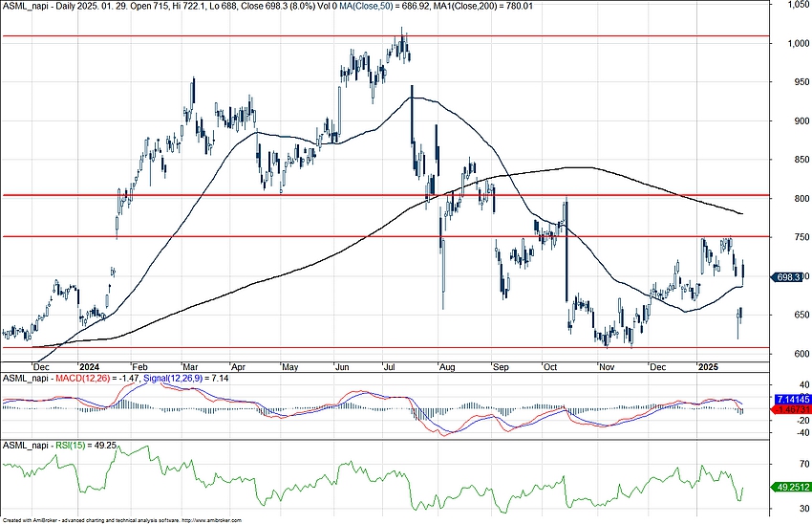Screen dimensions: 812x524
Task: Click the red horizontal line at 750 level
Action: [287, 236]
